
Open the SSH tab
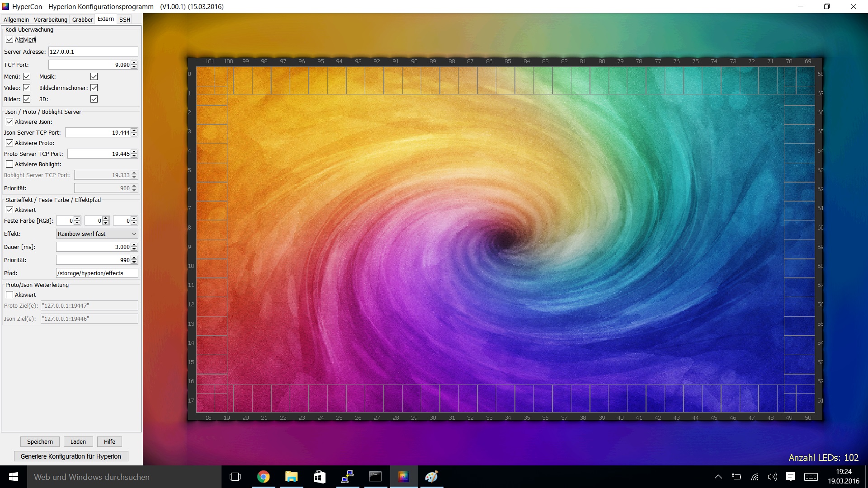click(x=124, y=19)
